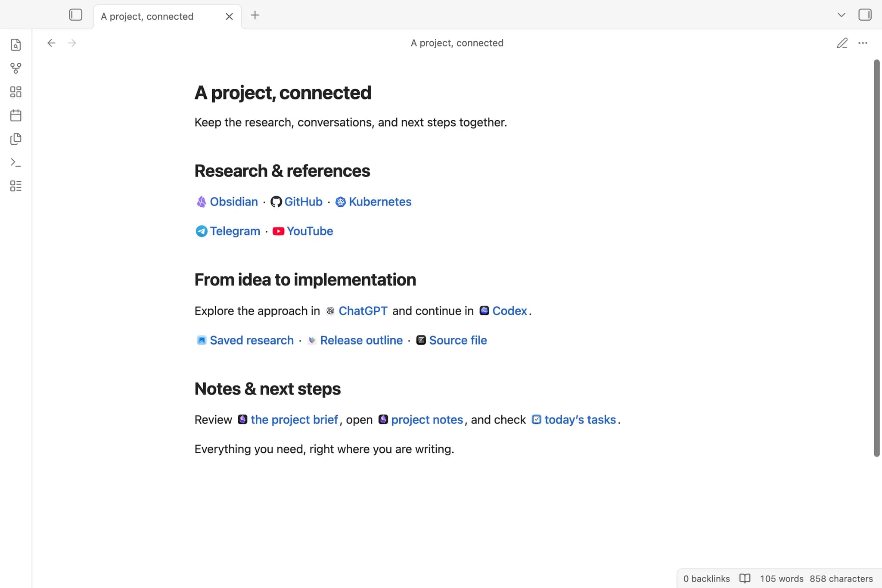This screenshot has width=882, height=588.
Task: Open 'the project brief' link
Action: pos(294,420)
